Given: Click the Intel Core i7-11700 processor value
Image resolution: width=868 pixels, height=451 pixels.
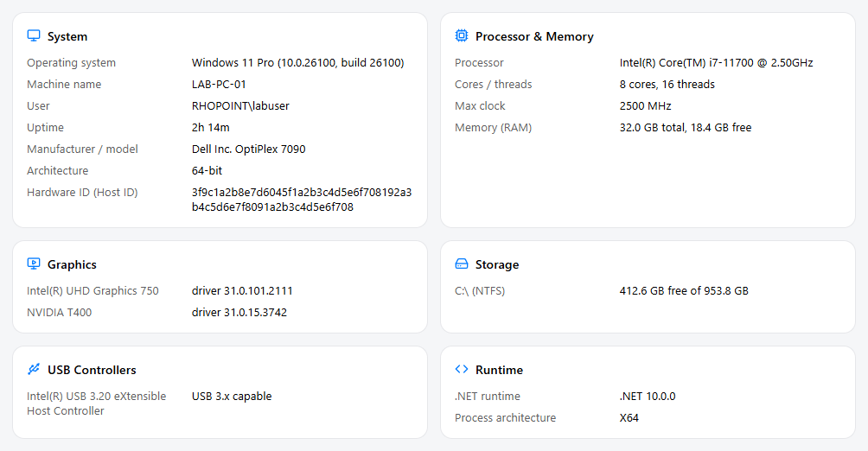Looking at the screenshot, I should pos(717,62).
